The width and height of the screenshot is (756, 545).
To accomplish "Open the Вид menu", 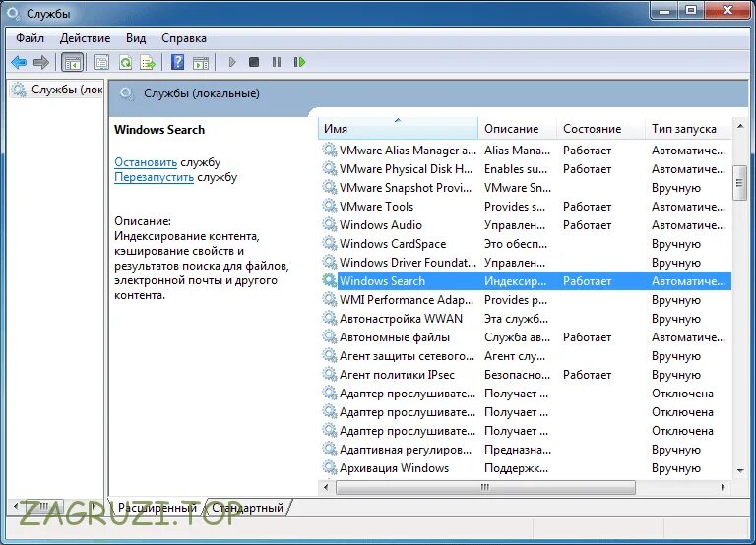I will pos(136,38).
